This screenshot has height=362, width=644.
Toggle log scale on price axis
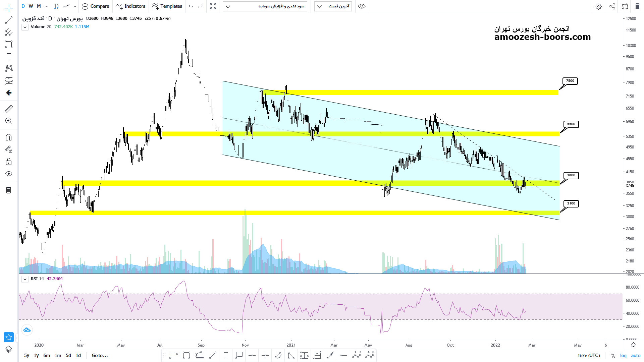pos(623,355)
